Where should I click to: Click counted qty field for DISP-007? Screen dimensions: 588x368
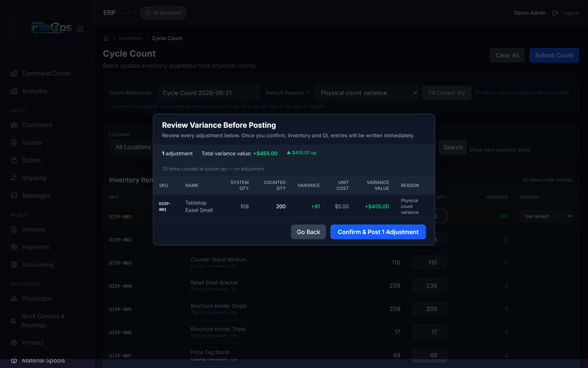(x=429, y=355)
